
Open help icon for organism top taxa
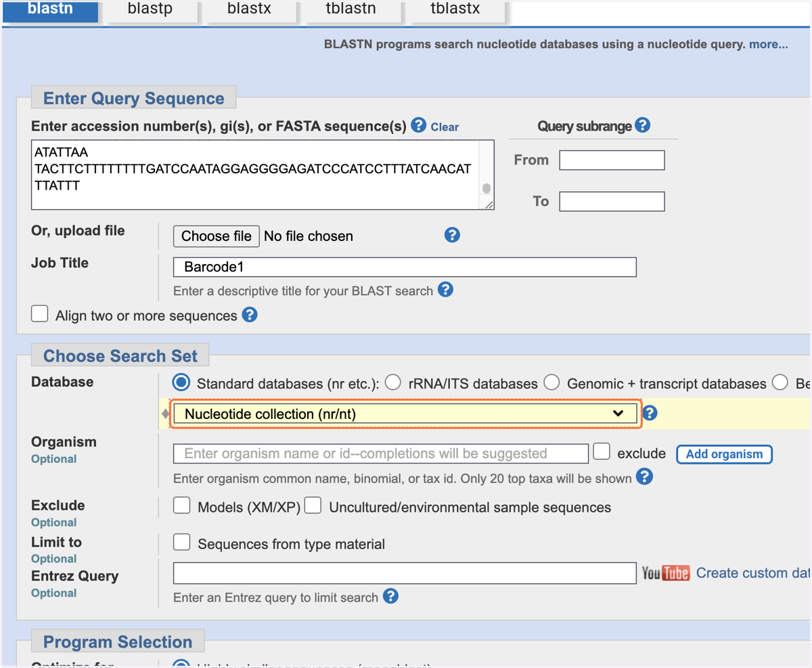(x=645, y=477)
